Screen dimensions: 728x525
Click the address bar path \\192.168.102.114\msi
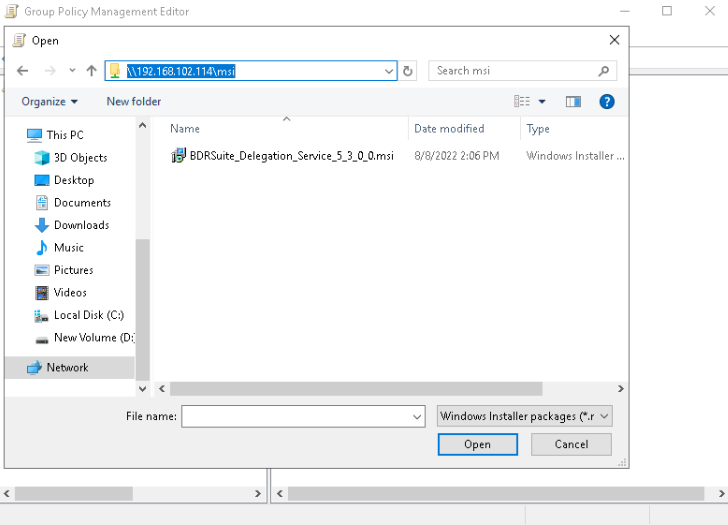(181, 71)
